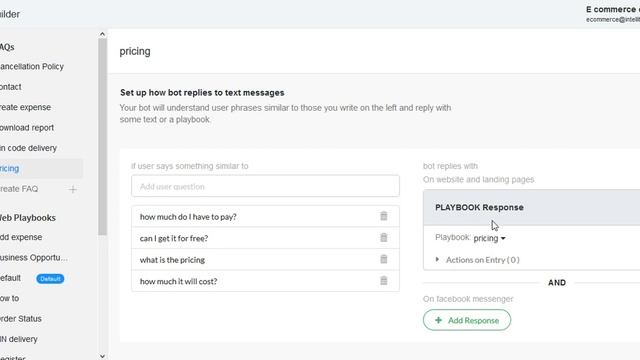This screenshot has height=360, width=640.
Task: Click Create FAQ in the sidebar
Action: coord(19,189)
